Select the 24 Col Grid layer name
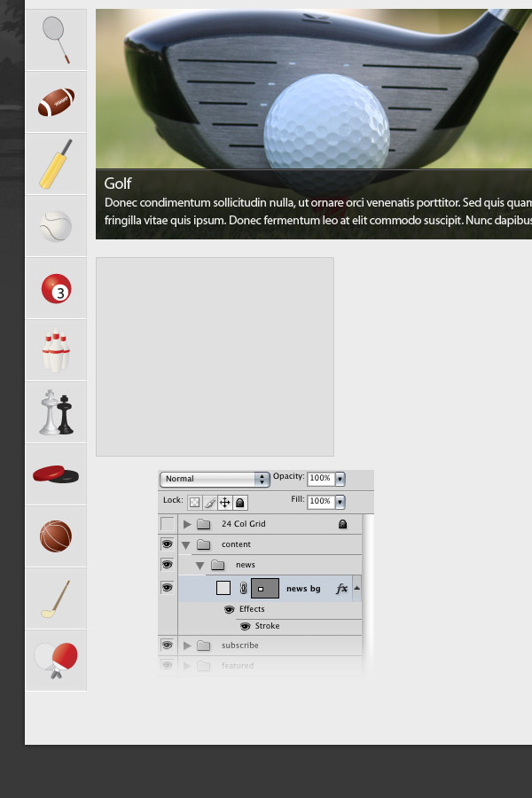Image resolution: width=532 pixels, height=798 pixels. [243, 524]
